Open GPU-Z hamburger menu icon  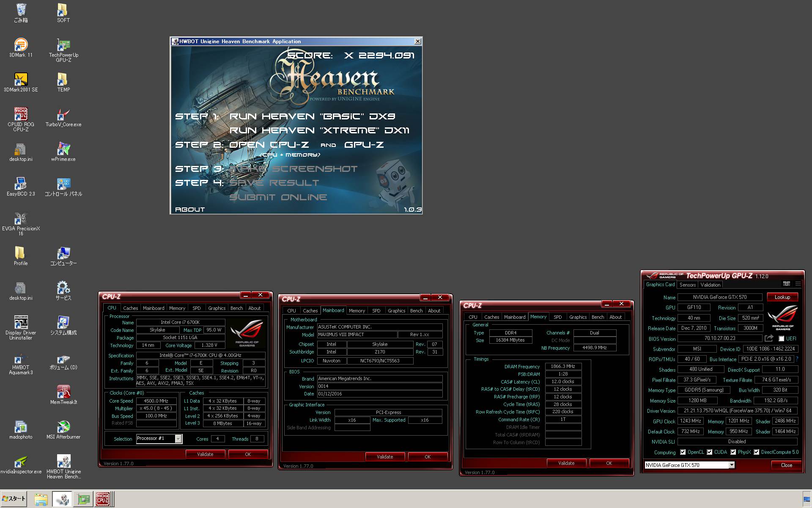(x=798, y=284)
